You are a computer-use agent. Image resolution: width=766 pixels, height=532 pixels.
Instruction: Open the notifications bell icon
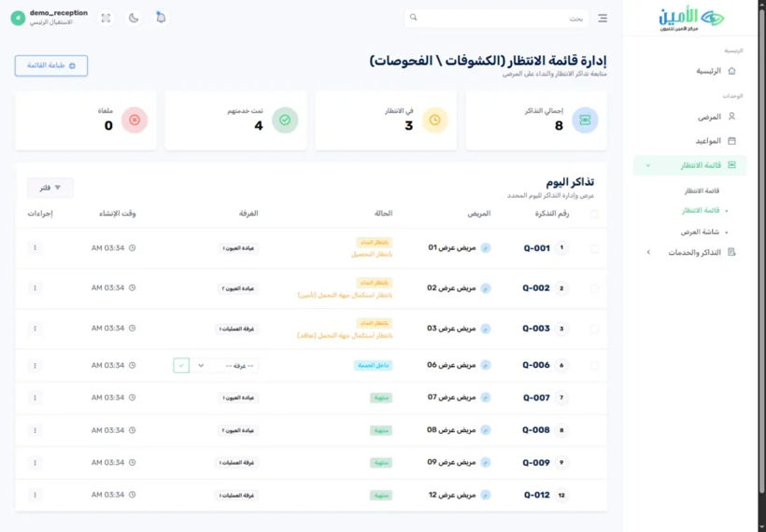(x=161, y=18)
